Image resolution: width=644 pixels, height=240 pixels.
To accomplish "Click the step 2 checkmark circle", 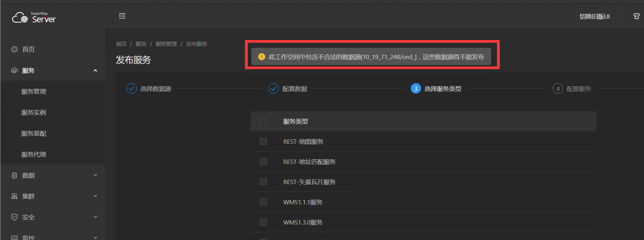I will (274, 89).
